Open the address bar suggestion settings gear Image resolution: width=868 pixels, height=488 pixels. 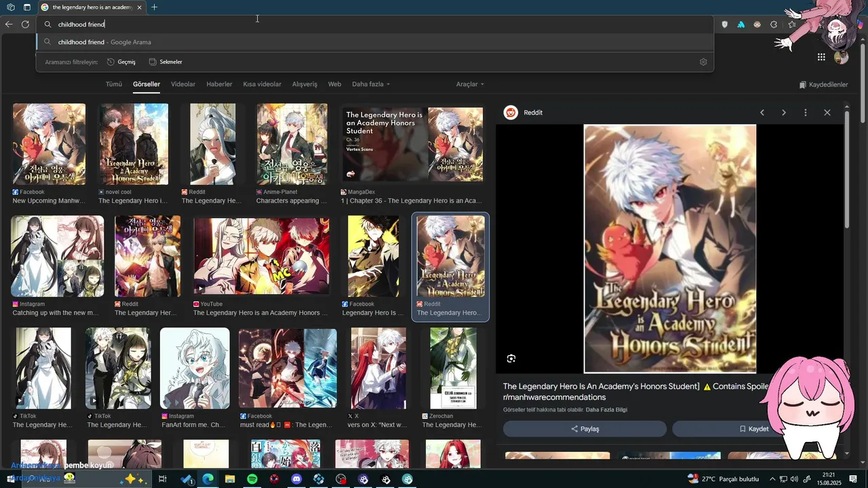click(x=703, y=62)
